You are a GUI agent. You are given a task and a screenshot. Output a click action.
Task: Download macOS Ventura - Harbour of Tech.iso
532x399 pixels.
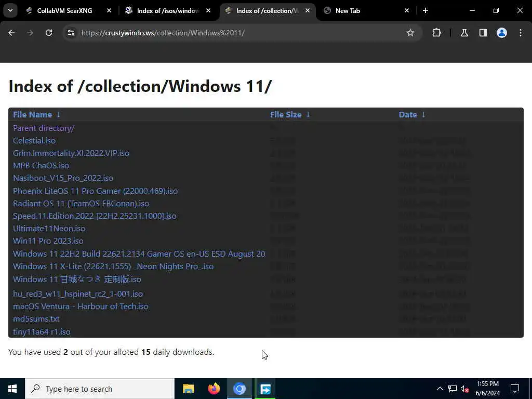point(81,307)
